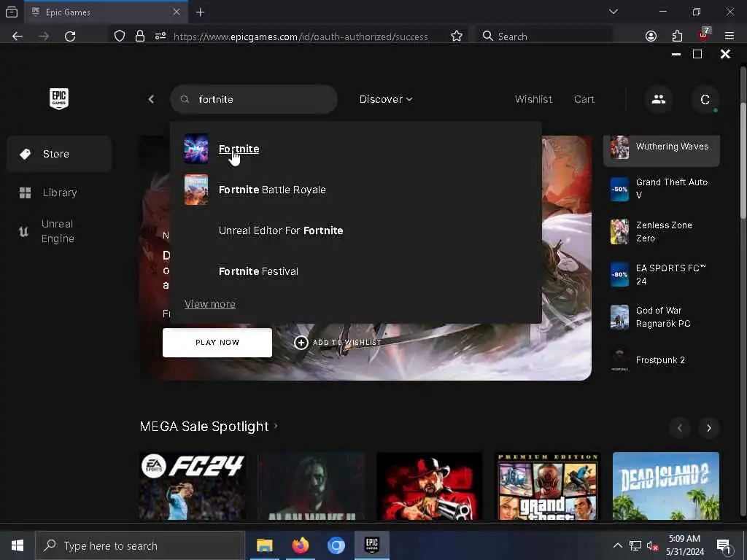This screenshot has width=747, height=560.
Task: Open a new browser tab
Action: (x=200, y=12)
